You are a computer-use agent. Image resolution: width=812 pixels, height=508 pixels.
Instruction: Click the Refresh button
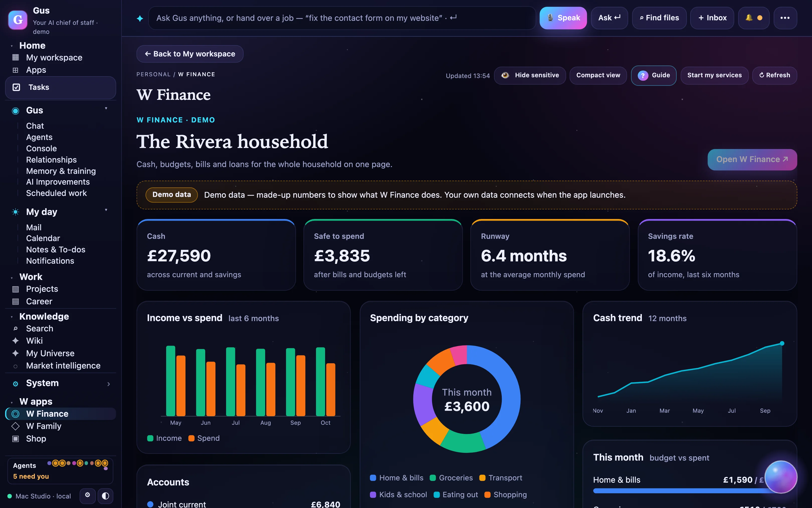[774, 75]
